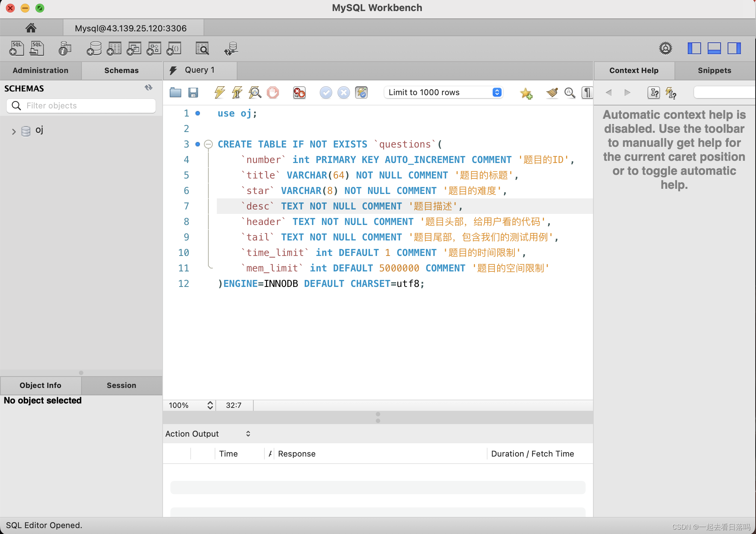Open a SQL script file icon
The width and height of the screenshot is (756, 534).
point(37,48)
